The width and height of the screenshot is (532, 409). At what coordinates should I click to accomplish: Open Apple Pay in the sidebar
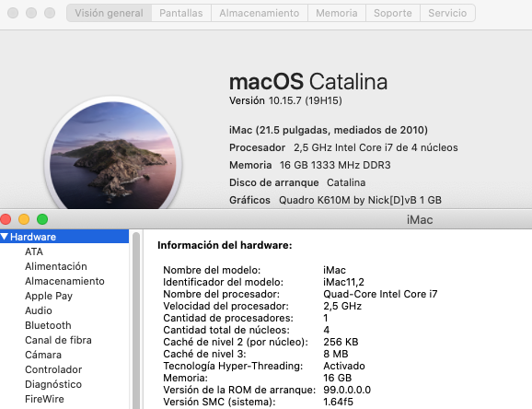pyautogui.click(x=49, y=296)
